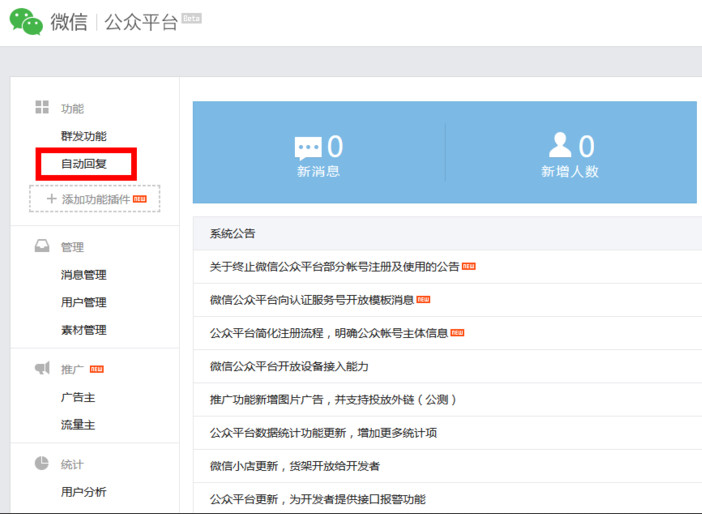Click the 功能 grid icon

(x=42, y=108)
